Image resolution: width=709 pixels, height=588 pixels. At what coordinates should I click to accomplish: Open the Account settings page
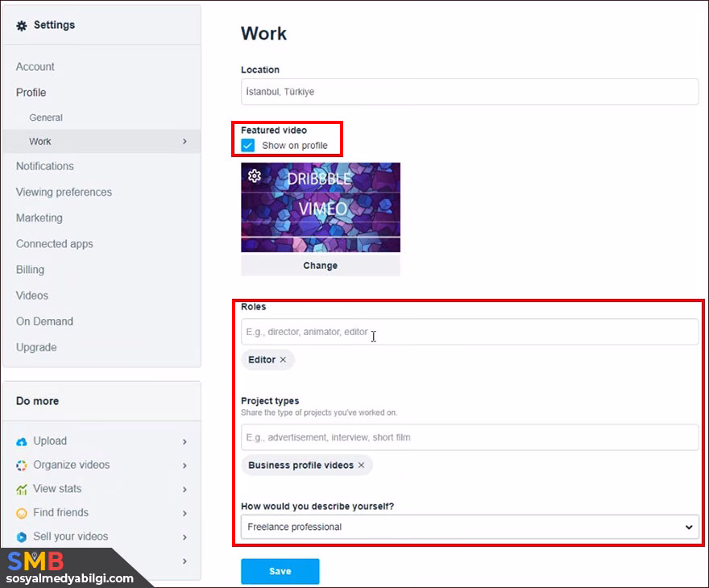35,67
